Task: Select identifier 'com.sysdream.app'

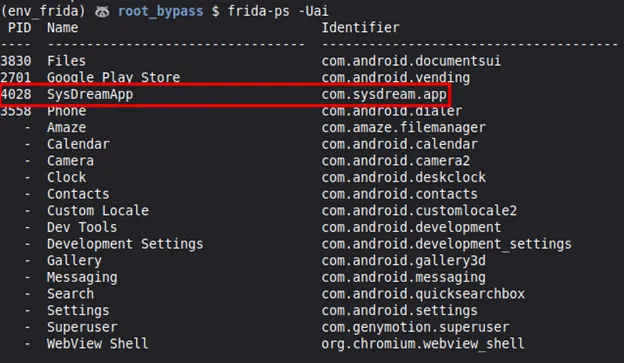Action: (384, 95)
